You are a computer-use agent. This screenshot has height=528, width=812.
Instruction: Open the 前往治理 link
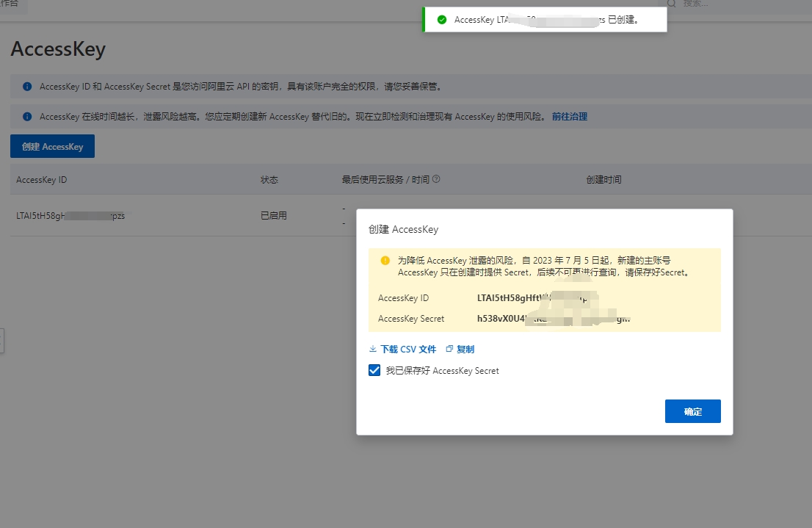click(x=569, y=117)
